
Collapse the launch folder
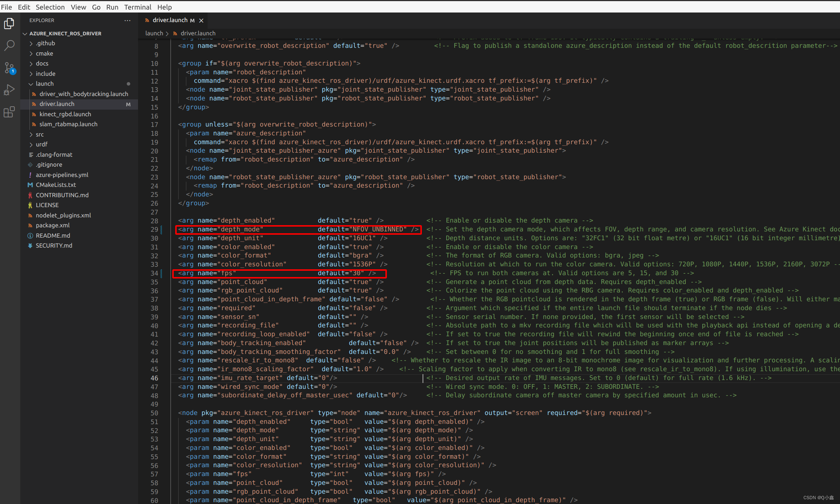pyautogui.click(x=45, y=84)
